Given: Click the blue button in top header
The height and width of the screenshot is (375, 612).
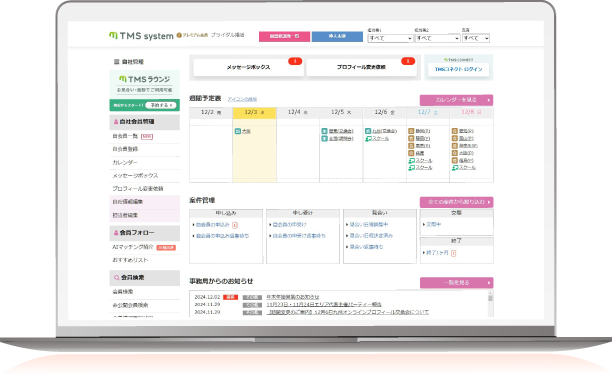Looking at the screenshot, I should pos(337,36).
